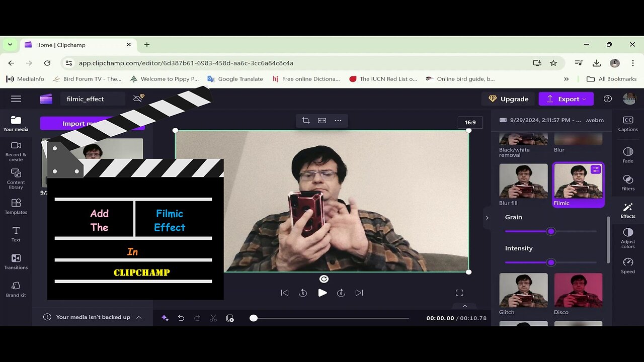Viewport: 644px width, 362px height.
Task: Open Your media sidebar tab
Action: coord(16,123)
